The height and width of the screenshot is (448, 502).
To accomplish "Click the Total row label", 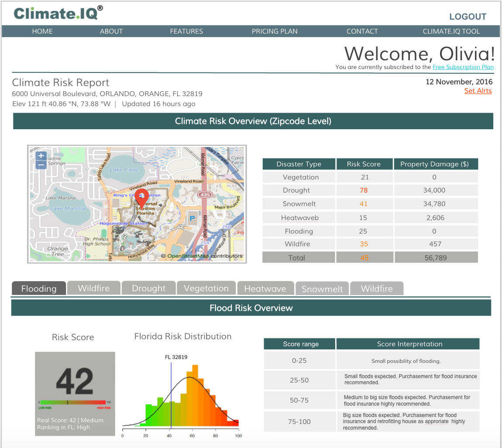I will (296, 258).
